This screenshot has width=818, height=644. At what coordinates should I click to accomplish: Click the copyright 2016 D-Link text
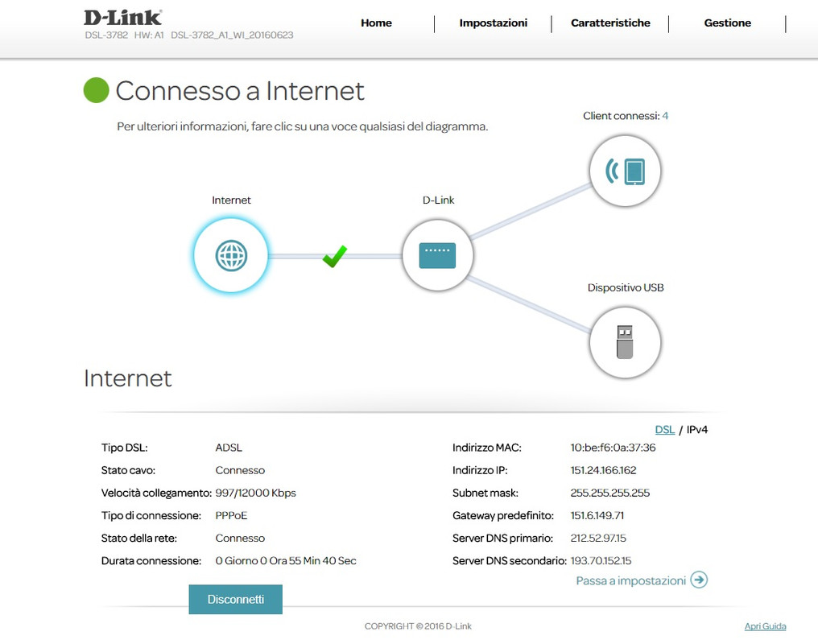(x=418, y=626)
